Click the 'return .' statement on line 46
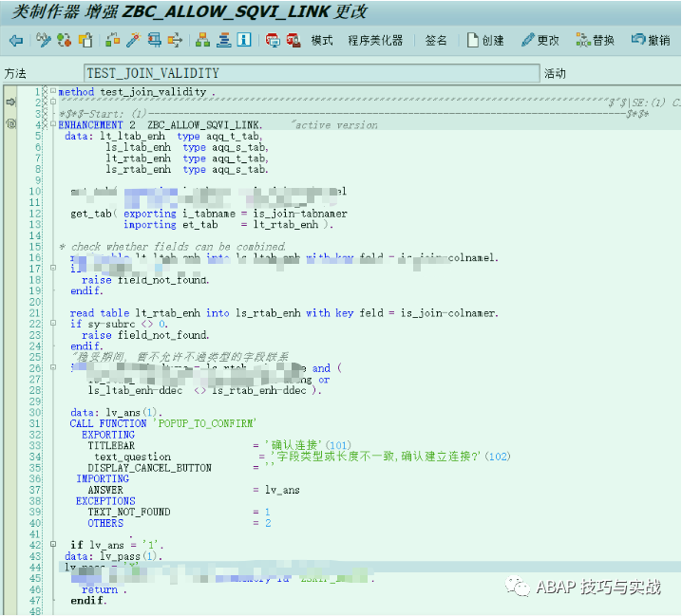Screen dimensions: 682x616 tap(104, 590)
